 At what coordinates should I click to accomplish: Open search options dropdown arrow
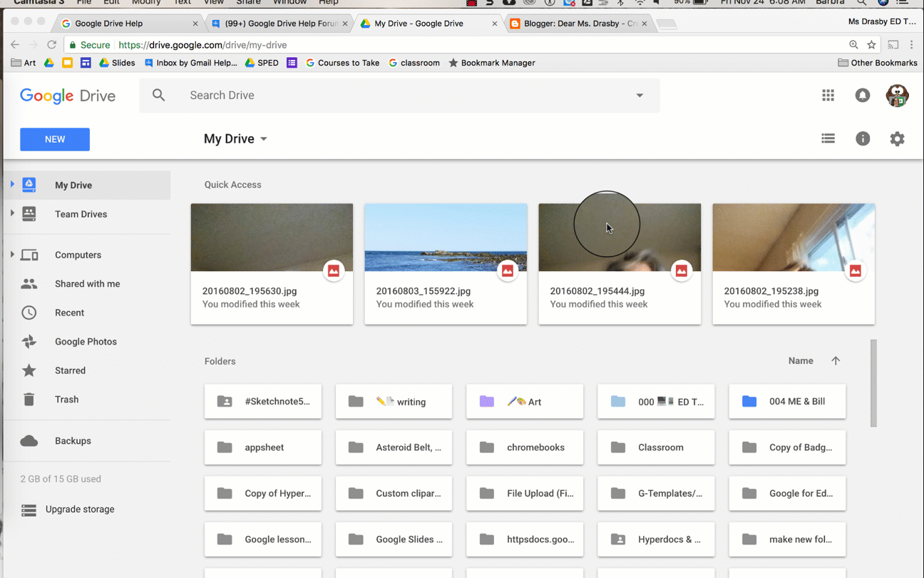[640, 95]
